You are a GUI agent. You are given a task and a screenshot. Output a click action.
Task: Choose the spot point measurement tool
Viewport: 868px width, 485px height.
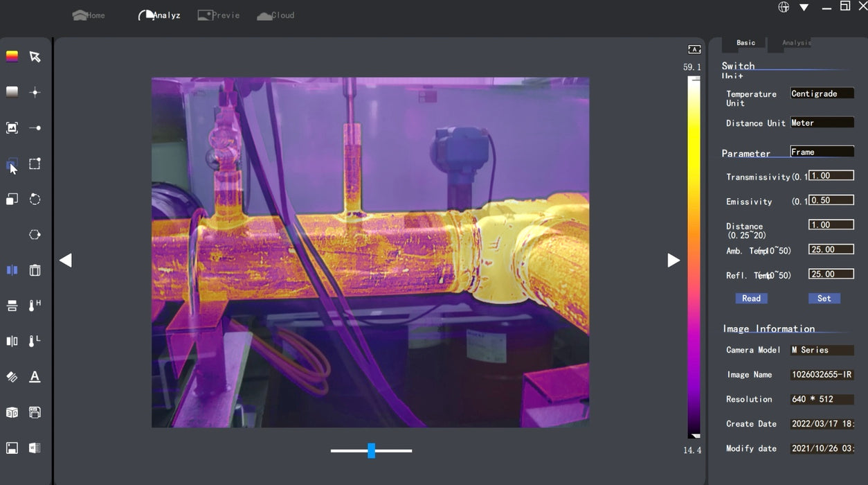click(x=35, y=92)
